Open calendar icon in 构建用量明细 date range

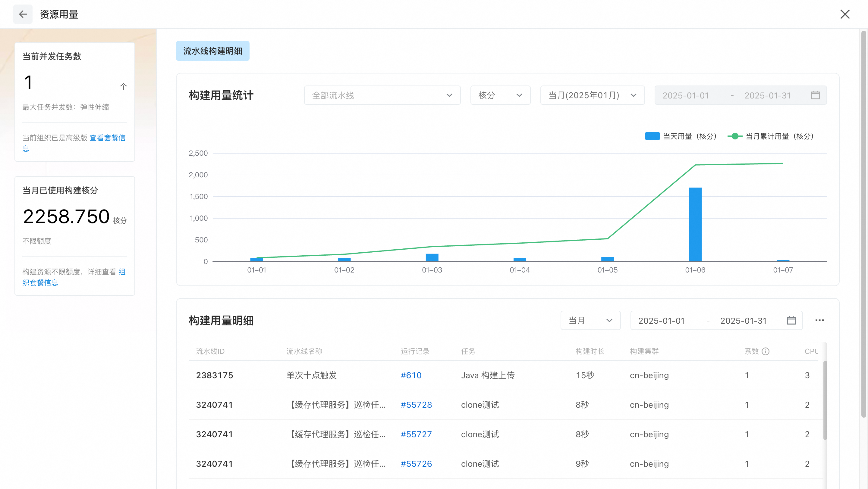click(791, 320)
